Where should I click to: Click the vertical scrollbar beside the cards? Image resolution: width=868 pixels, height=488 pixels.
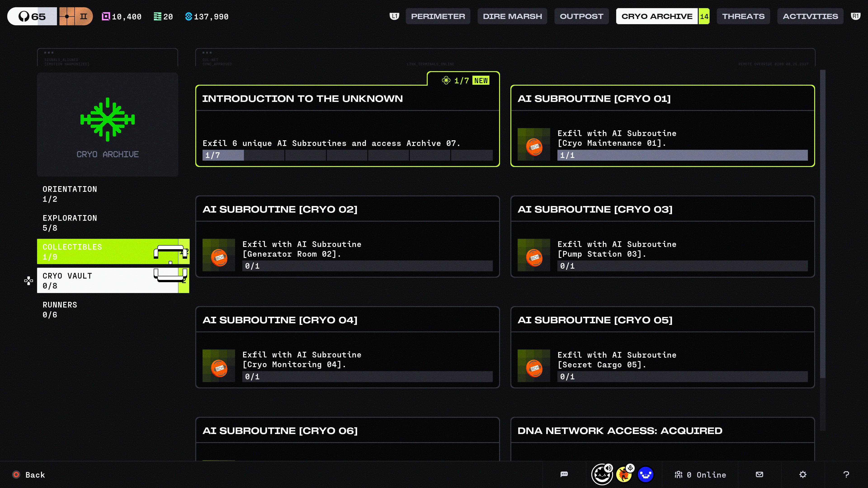[x=823, y=224]
